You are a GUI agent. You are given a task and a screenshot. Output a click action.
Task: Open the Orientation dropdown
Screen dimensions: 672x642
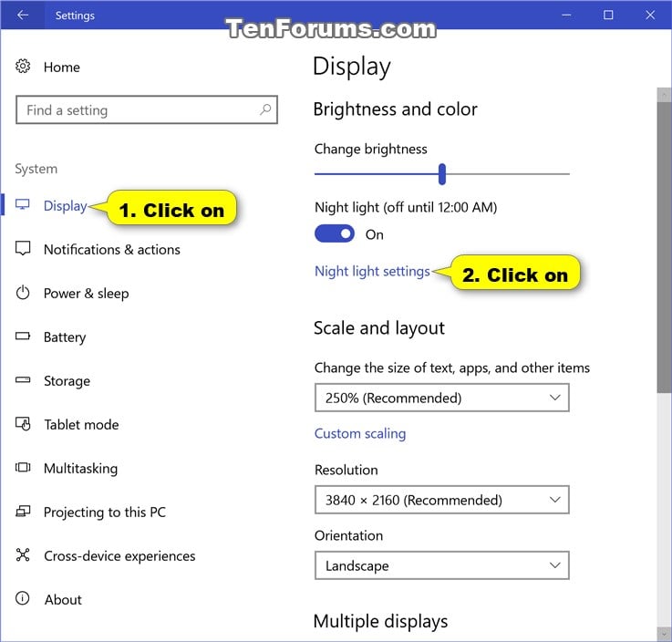442,565
